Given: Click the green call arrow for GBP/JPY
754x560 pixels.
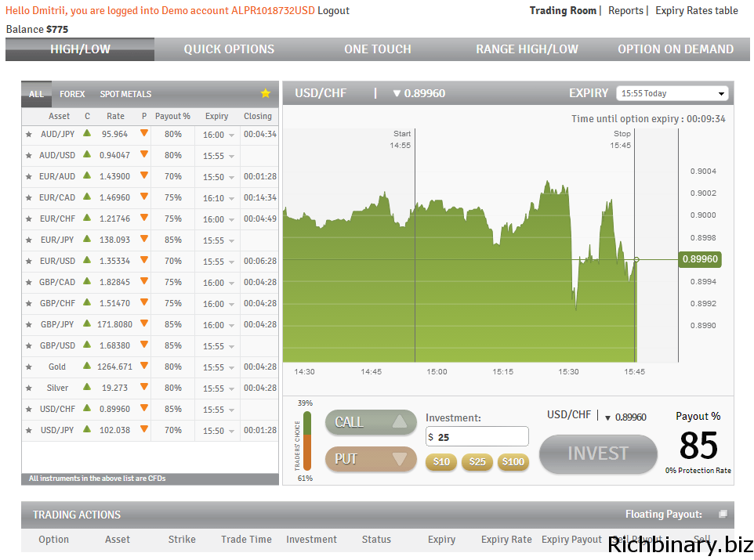Looking at the screenshot, I should pyautogui.click(x=87, y=323).
